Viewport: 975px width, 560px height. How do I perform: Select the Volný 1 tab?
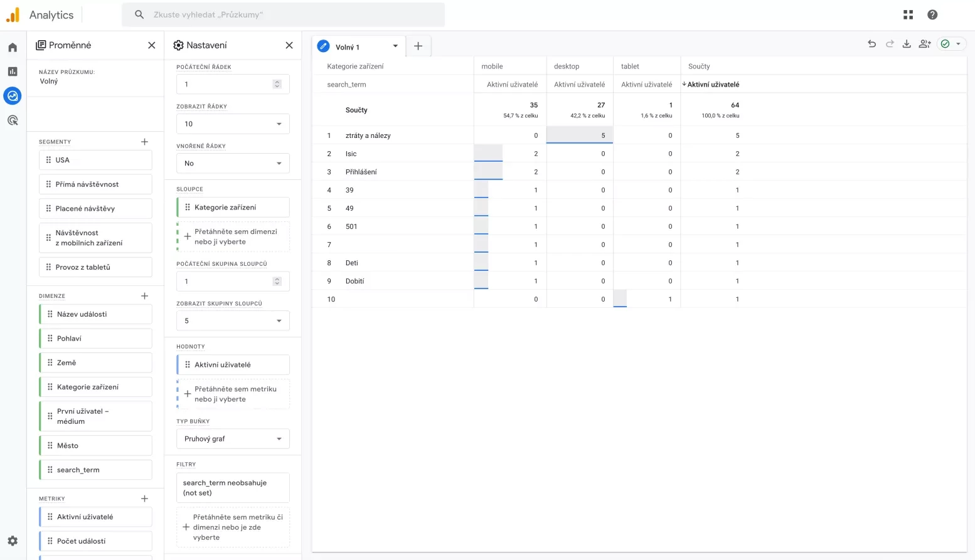point(348,47)
